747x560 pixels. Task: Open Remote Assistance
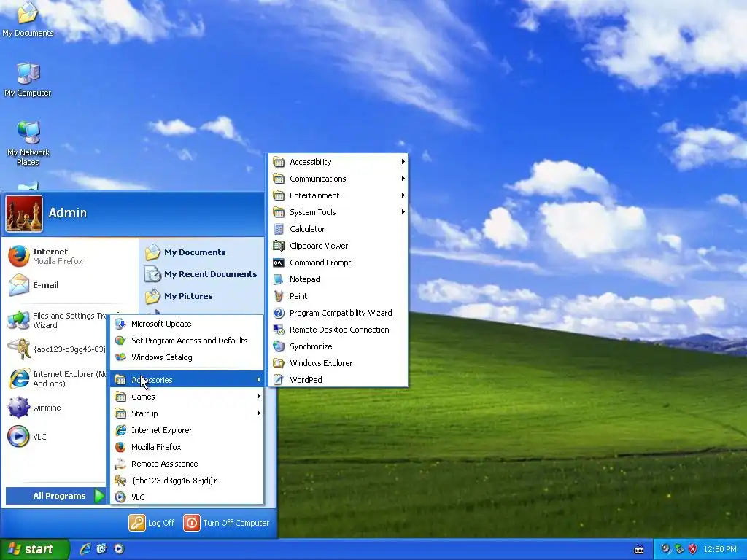(187, 464)
